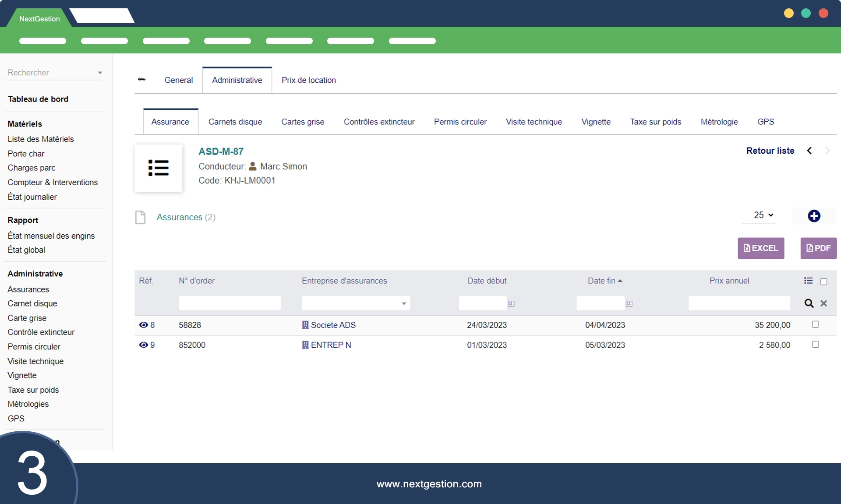The width and height of the screenshot is (841, 504).
Task: Check the box for Societe ADS row
Action: [x=815, y=324]
